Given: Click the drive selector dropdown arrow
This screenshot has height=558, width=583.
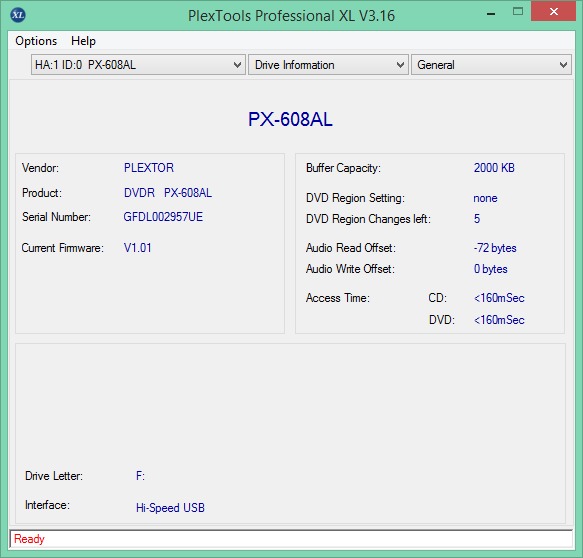Looking at the screenshot, I should 237,65.
